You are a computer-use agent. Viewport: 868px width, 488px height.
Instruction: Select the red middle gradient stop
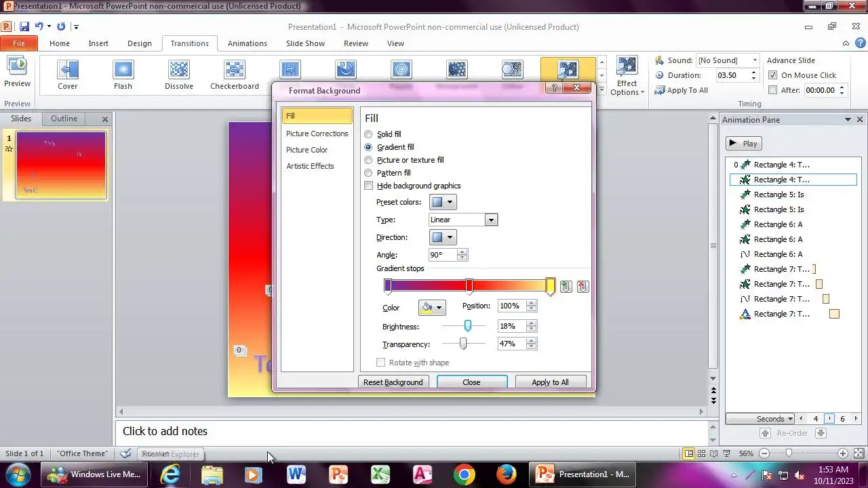point(469,287)
